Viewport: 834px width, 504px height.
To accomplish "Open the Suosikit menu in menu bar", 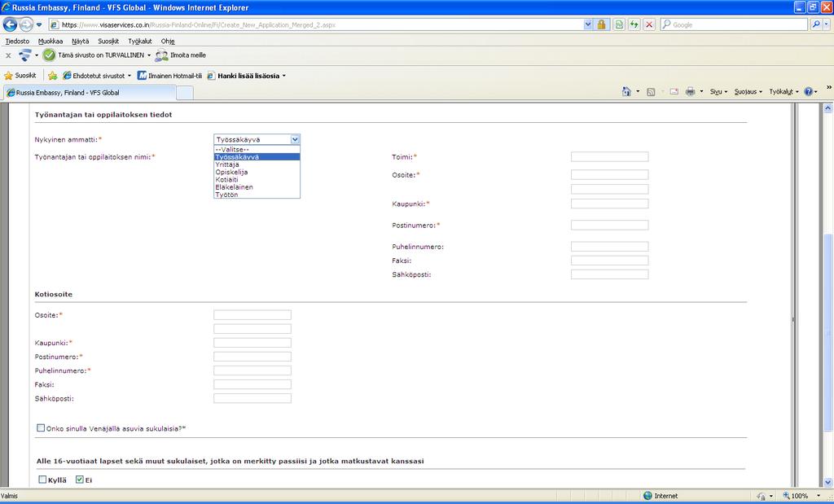I will tap(108, 41).
